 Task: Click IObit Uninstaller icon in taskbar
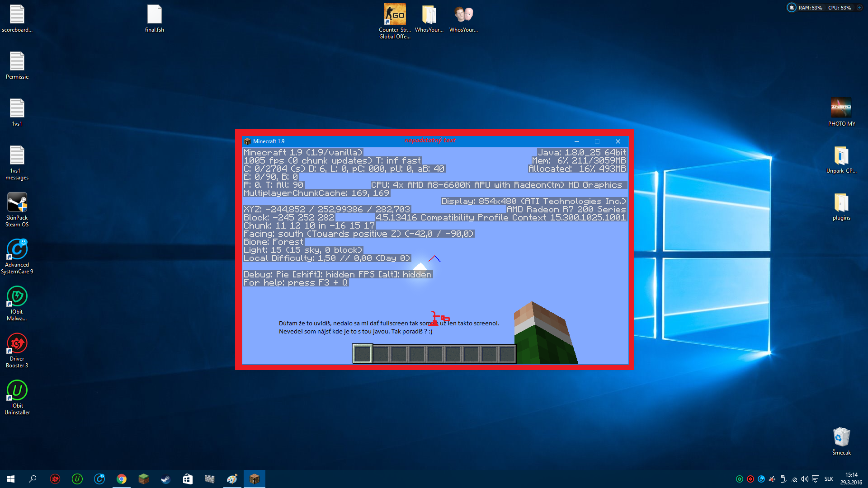coord(77,479)
